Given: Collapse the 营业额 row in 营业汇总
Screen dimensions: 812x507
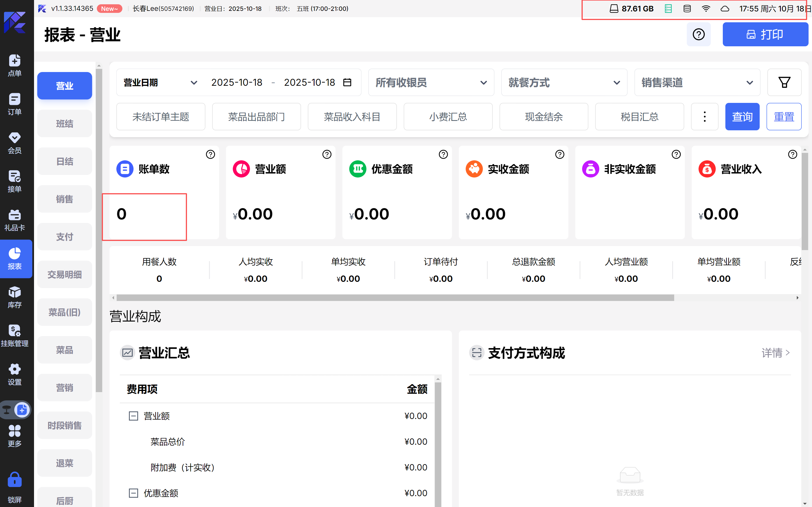Looking at the screenshot, I should pyautogui.click(x=134, y=416).
